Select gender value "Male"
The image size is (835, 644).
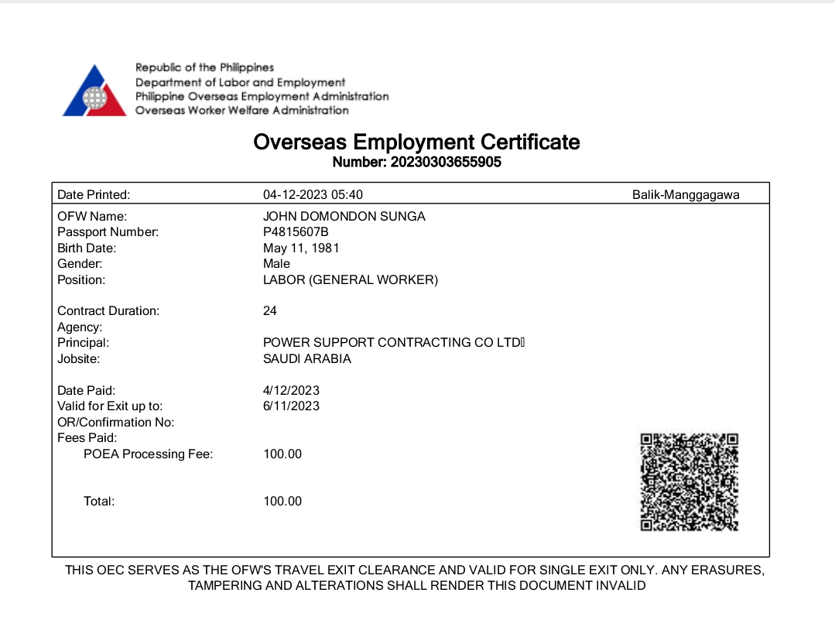[276, 264]
